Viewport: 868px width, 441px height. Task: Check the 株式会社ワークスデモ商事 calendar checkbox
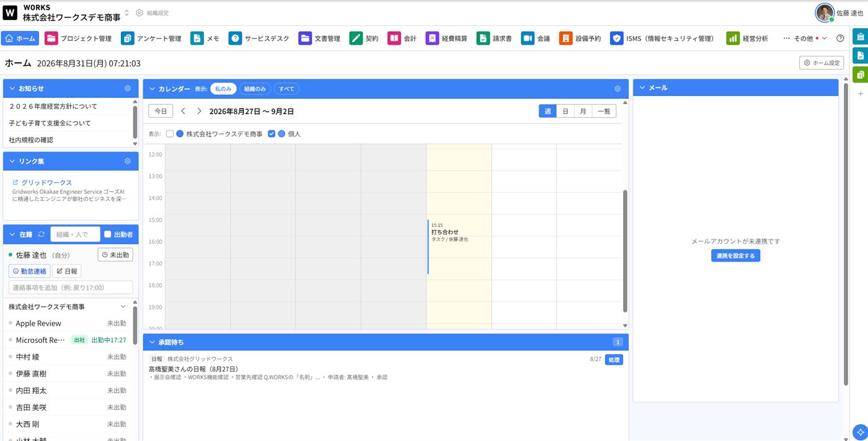(170, 133)
